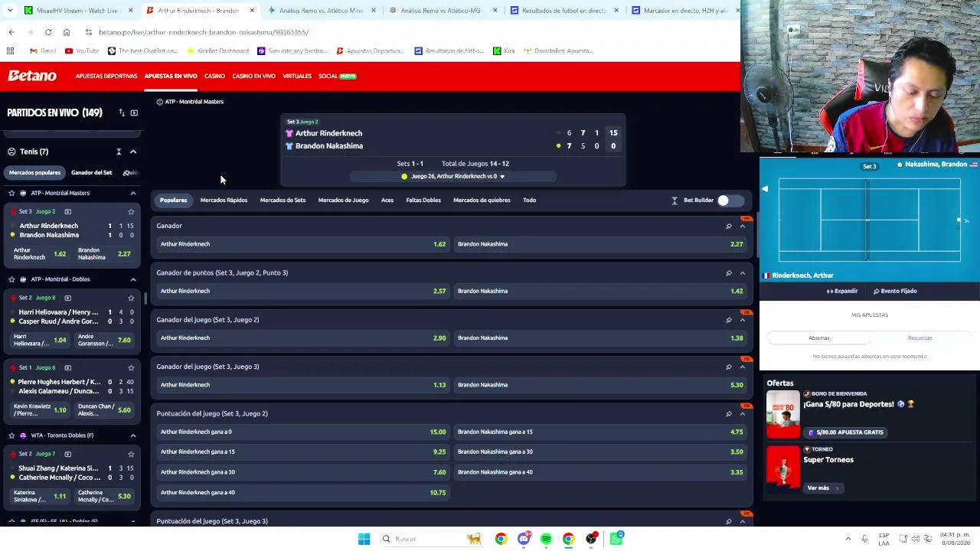Pin the Ganador de puntos market
The width and height of the screenshot is (980, 551).
729,272
